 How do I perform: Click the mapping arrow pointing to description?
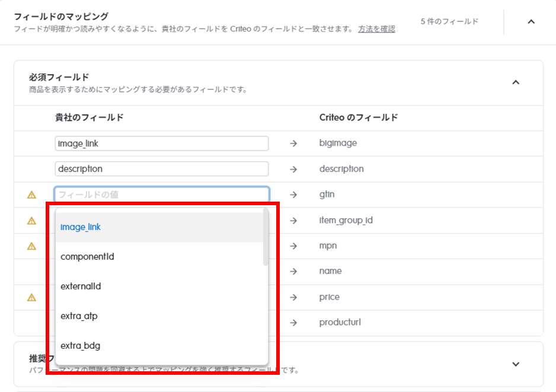click(x=293, y=169)
